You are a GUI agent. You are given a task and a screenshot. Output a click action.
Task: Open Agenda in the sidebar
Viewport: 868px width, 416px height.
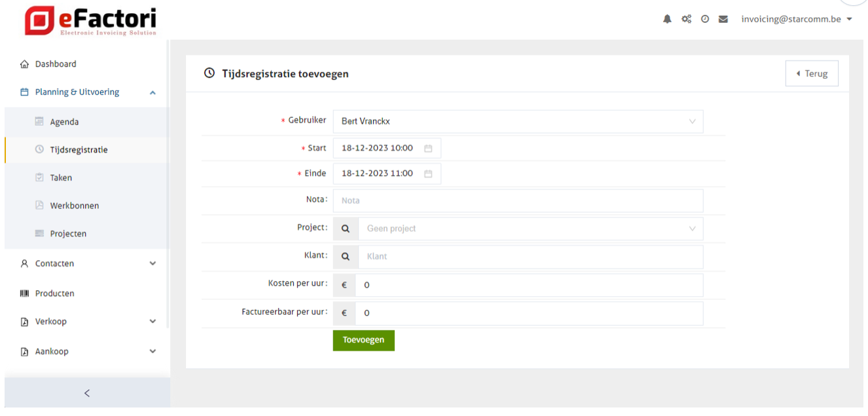coord(64,122)
